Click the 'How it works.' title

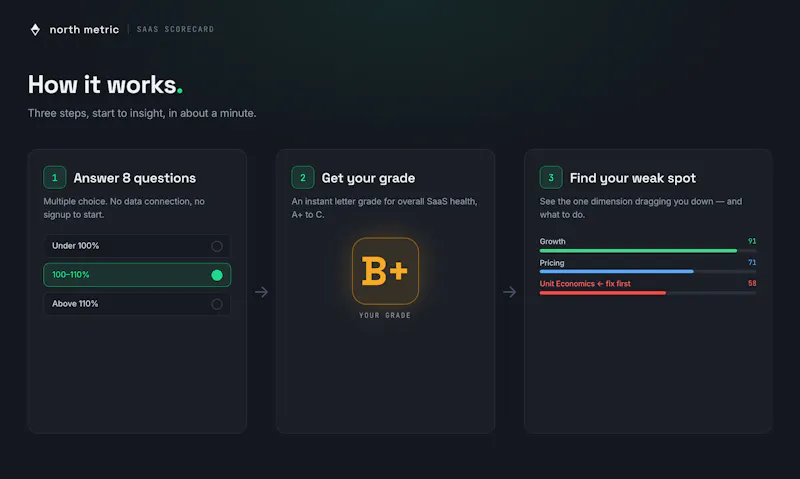click(x=105, y=85)
